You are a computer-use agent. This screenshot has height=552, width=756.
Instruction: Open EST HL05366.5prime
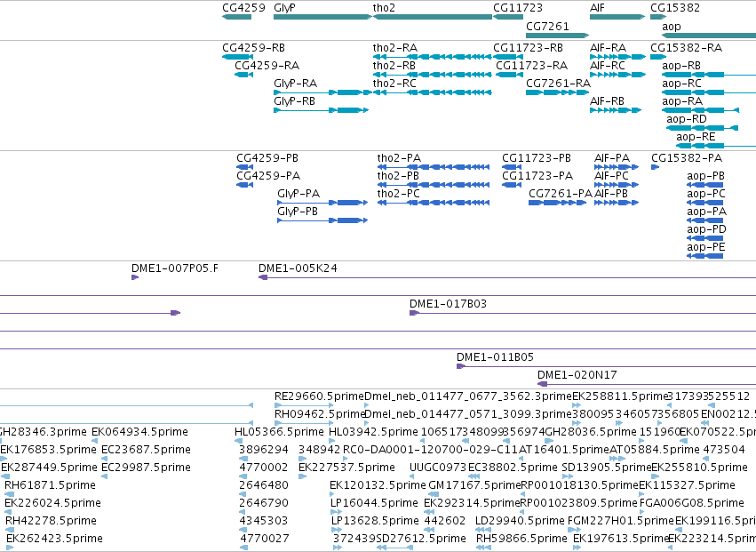[x=279, y=432]
